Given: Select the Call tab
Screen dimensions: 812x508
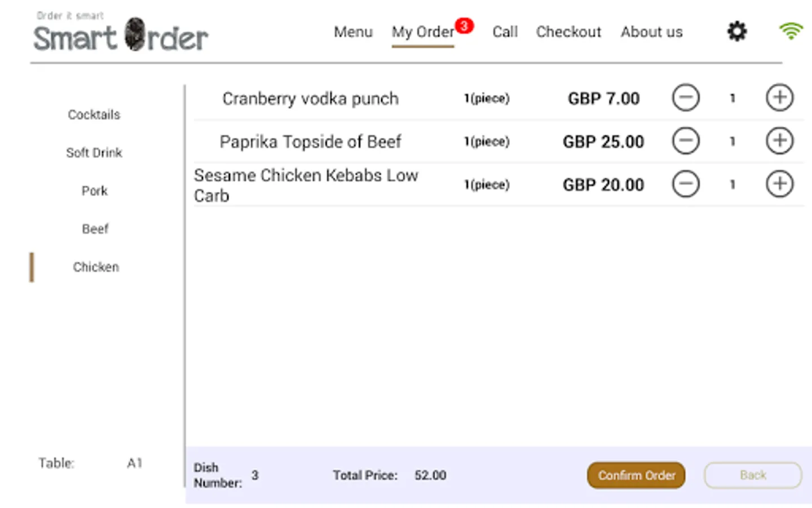Looking at the screenshot, I should (505, 32).
